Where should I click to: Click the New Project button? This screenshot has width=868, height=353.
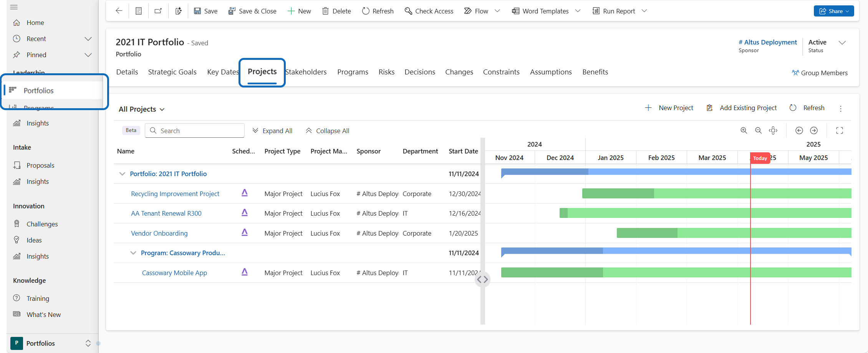tap(669, 108)
